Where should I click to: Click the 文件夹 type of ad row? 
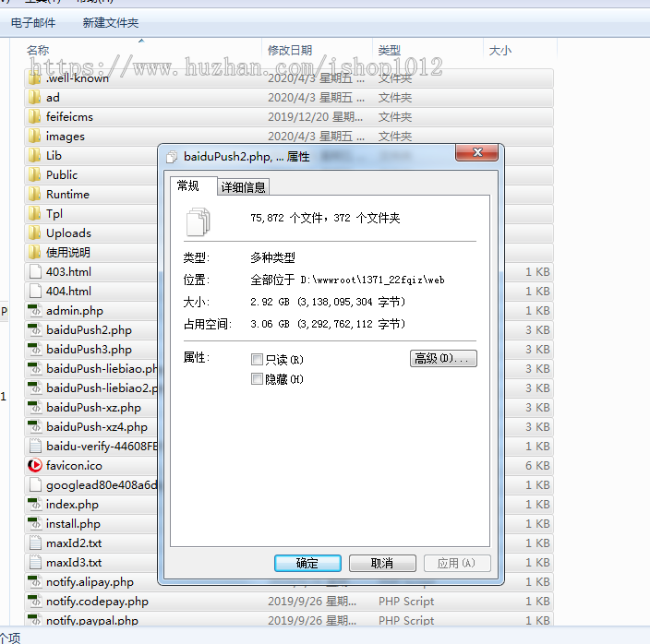coord(394,98)
